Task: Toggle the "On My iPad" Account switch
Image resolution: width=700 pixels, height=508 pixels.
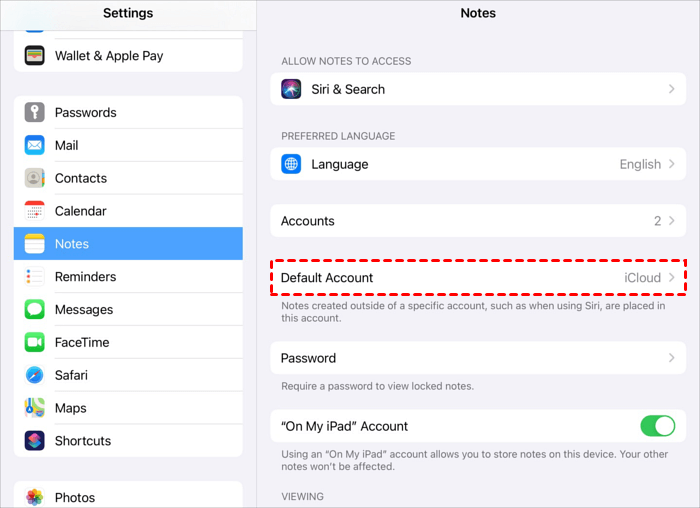Action: 658,426
